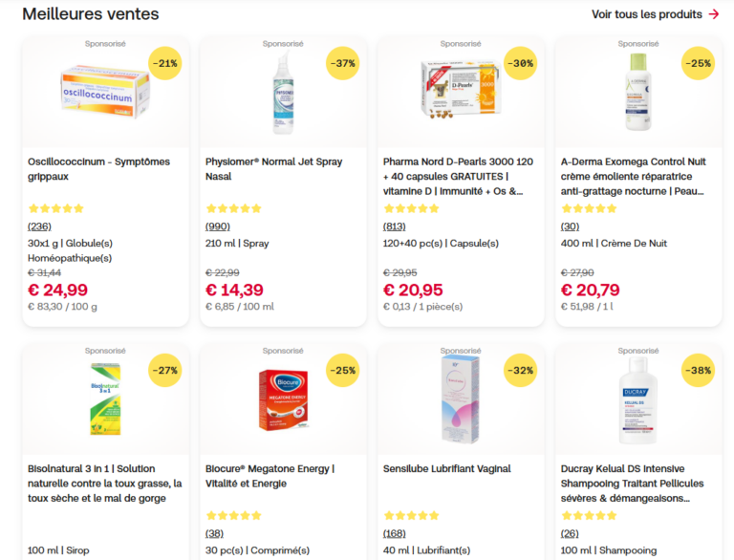
Task: Click the -30% badge on Pharma Nord D-Pearls
Action: tap(521, 63)
